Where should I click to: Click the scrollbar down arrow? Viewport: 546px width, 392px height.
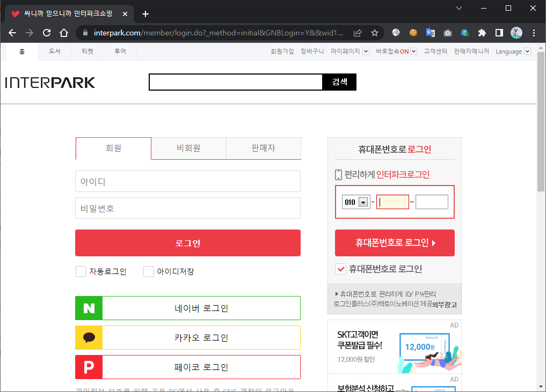click(x=541, y=387)
